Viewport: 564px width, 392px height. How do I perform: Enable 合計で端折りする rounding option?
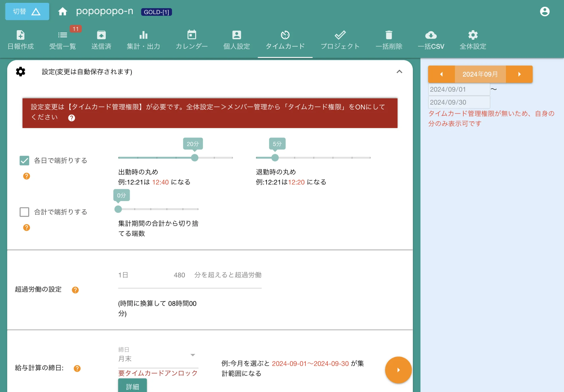[x=24, y=212]
